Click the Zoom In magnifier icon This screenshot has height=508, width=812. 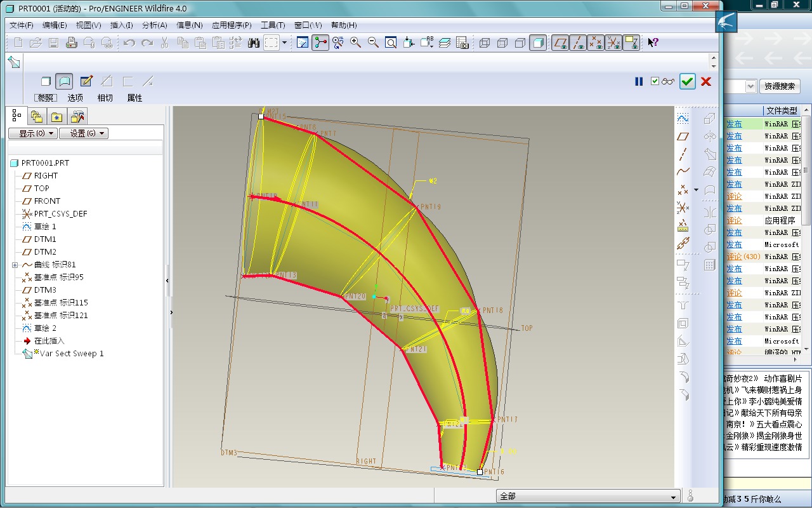pos(355,43)
